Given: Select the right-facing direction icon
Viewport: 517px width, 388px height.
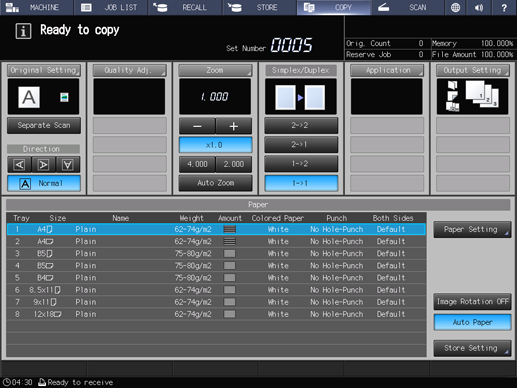Looking at the screenshot, I should click(44, 165).
